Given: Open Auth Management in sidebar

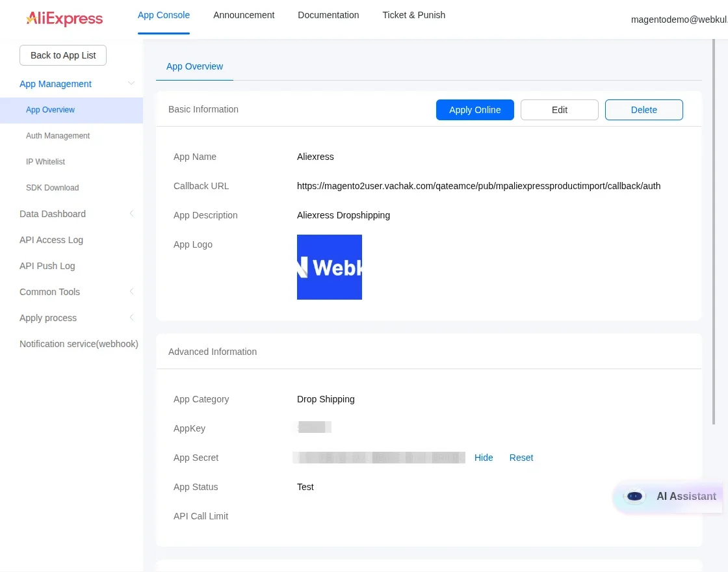Looking at the screenshot, I should pos(58,136).
